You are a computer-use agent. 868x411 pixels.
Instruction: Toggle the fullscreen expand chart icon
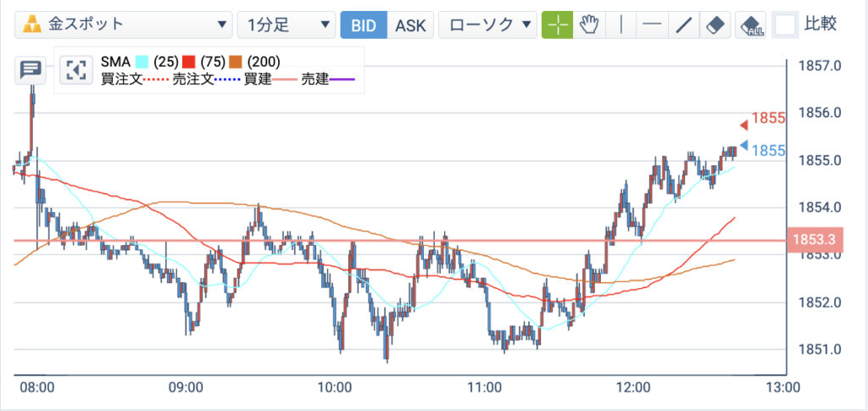click(75, 70)
